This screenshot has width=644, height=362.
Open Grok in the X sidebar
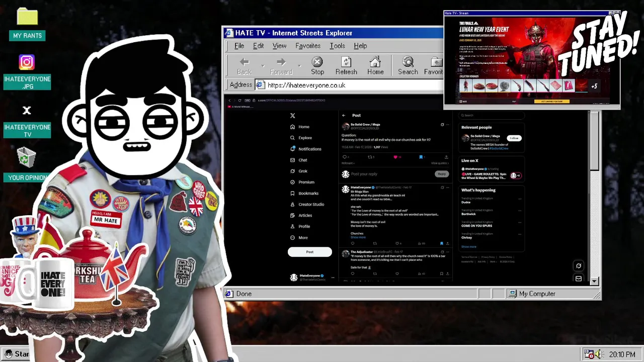pyautogui.click(x=299, y=171)
